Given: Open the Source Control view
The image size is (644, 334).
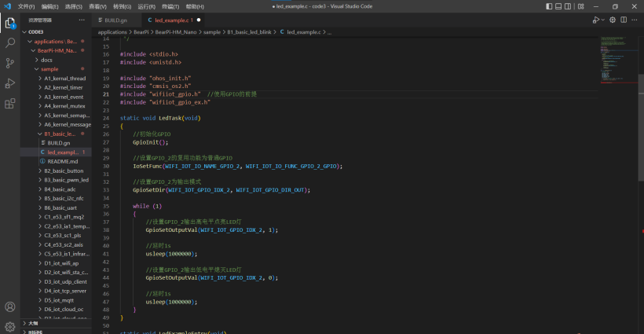Looking at the screenshot, I should (x=10, y=63).
